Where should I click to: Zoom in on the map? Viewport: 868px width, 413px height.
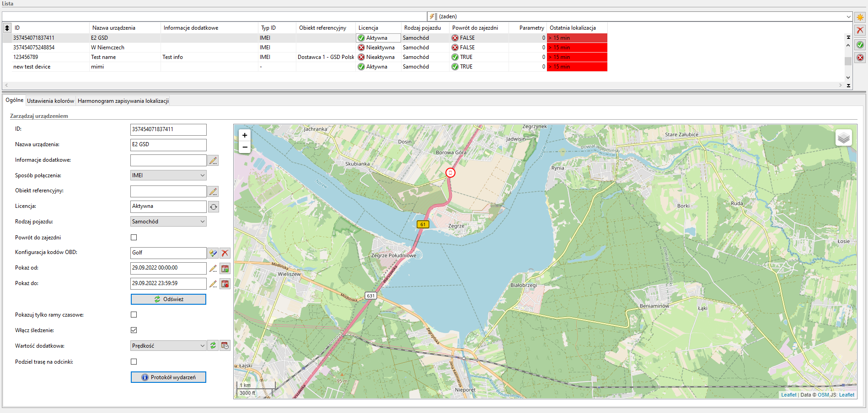(x=245, y=135)
